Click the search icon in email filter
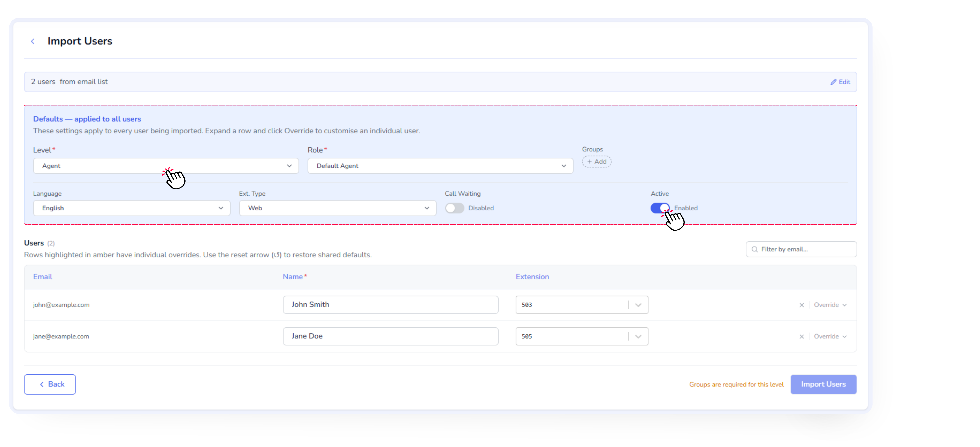Viewport: 980px width, 447px height. [x=754, y=249]
